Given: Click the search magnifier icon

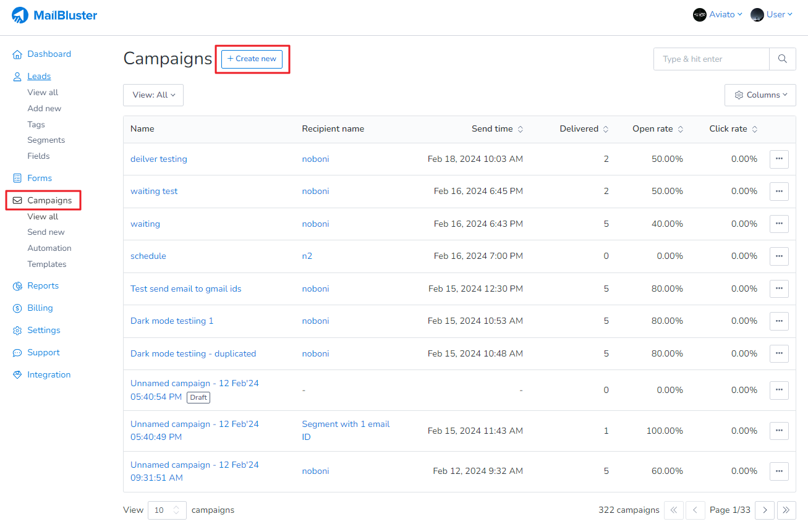Looking at the screenshot, I should coord(782,59).
